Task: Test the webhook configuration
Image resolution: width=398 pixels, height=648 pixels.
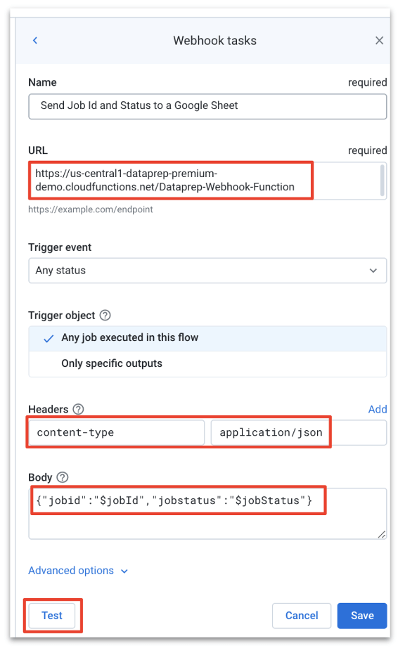Action: click(x=52, y=615)
